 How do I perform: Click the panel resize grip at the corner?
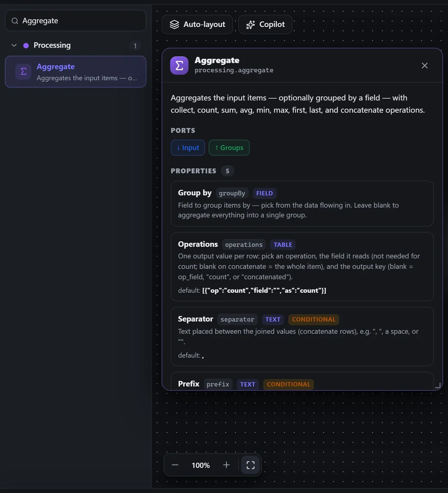(438, 386)
